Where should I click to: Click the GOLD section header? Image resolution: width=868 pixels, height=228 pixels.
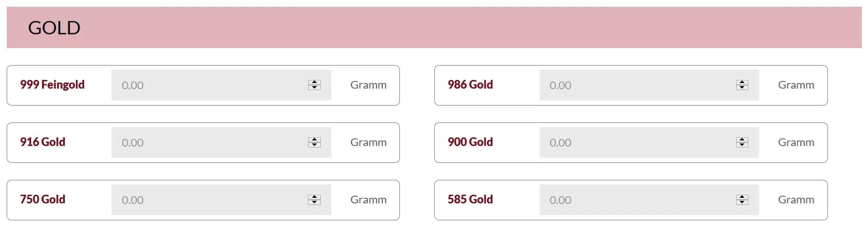tap(54, 28)
